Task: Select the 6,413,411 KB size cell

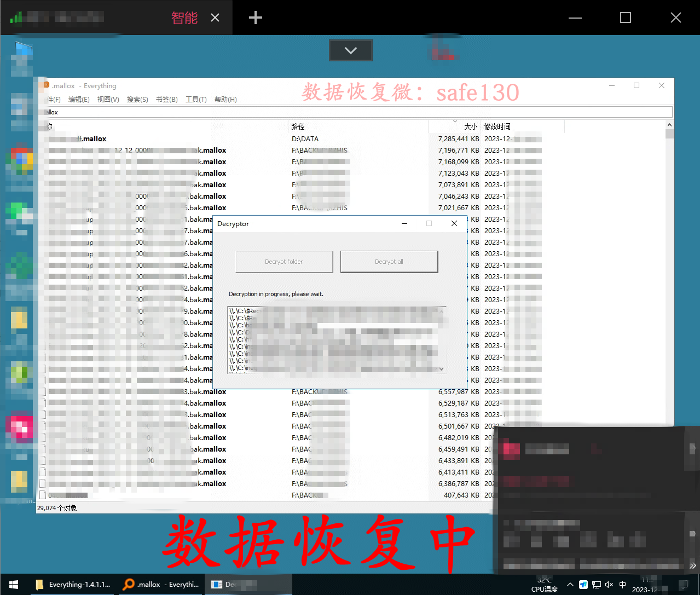Action: click(x=459, y=472)
